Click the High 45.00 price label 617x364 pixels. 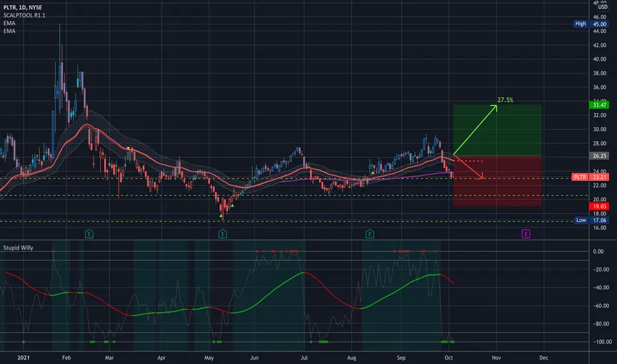(591, 24)
